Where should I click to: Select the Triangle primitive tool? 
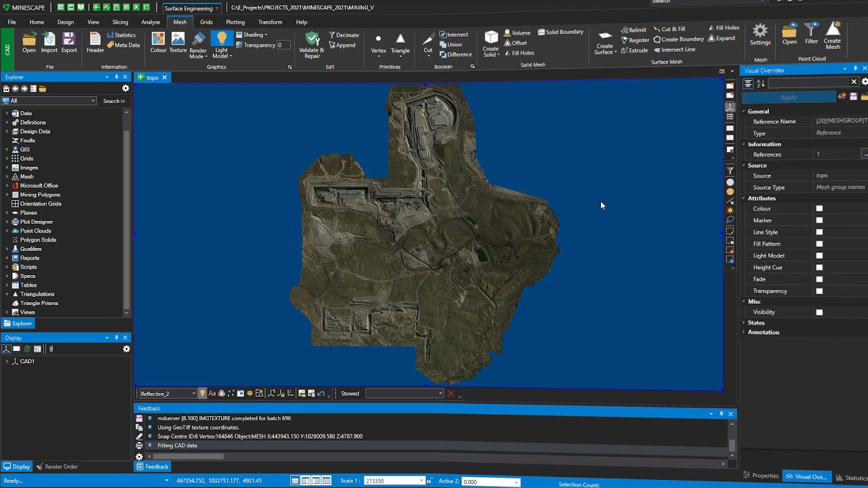point(400,43)
